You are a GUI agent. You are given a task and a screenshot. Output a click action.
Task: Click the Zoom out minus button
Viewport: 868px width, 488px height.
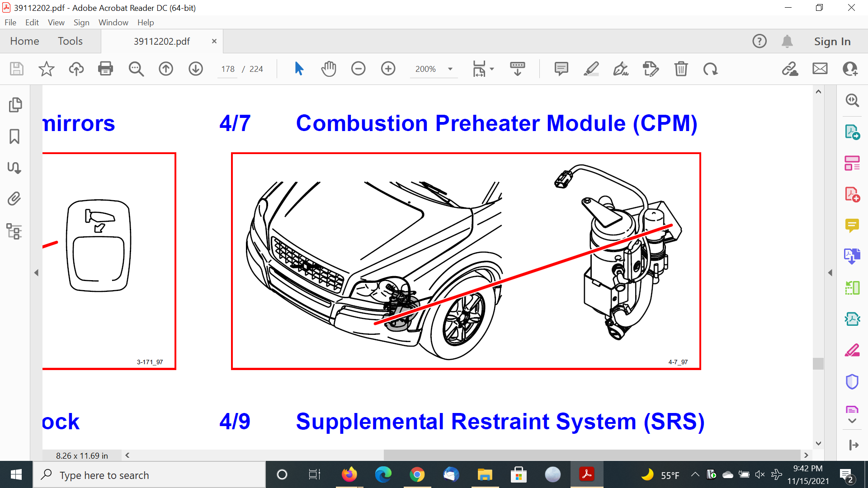358,69
